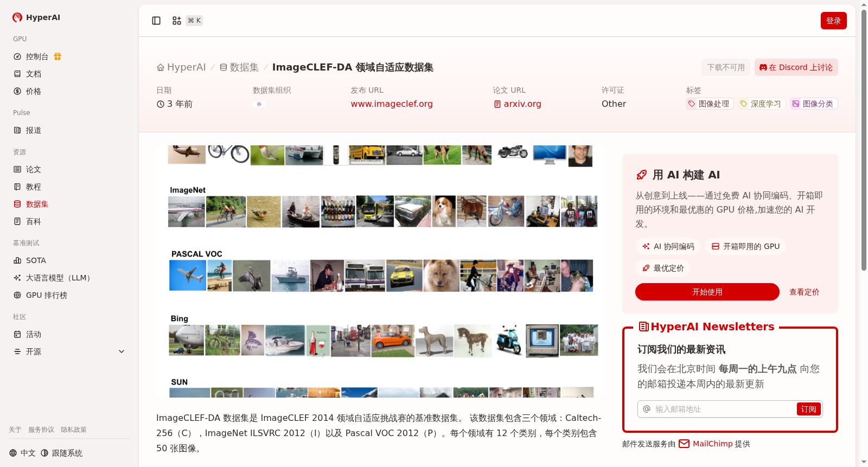Click the rocket icon by 用 AI 构建 AI

[642, 175]
